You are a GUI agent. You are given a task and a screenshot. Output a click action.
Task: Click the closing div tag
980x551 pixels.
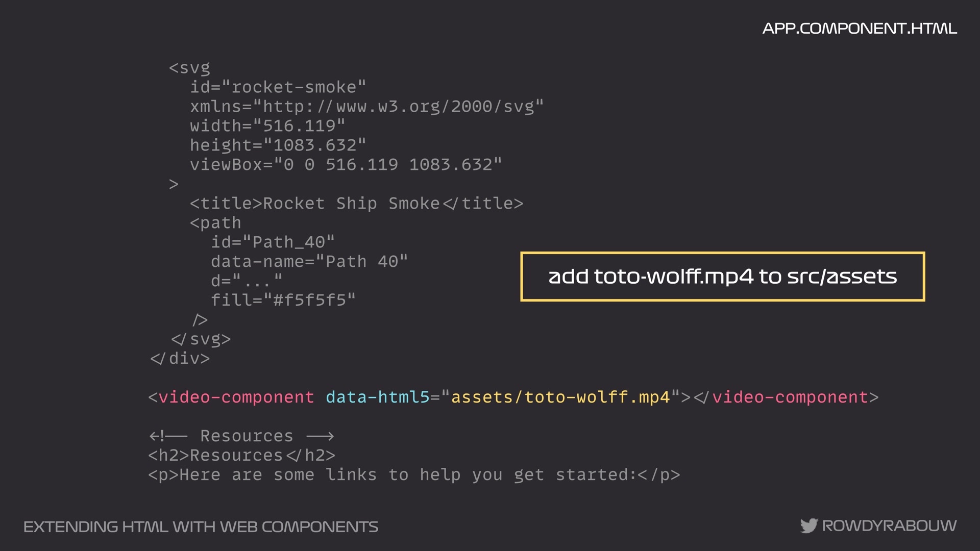coord(180,359)
